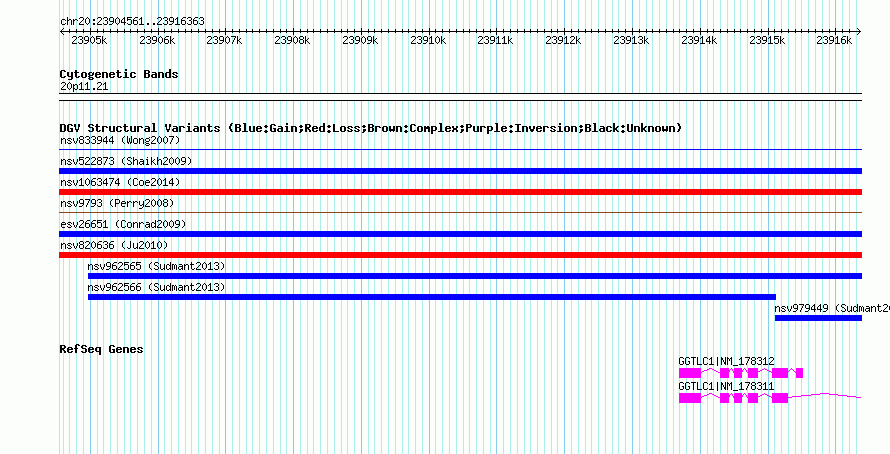The width and height of the screenshot is (890, 454).
Task: Click the 23905k ruler tick label
Action: pos(89,40)
